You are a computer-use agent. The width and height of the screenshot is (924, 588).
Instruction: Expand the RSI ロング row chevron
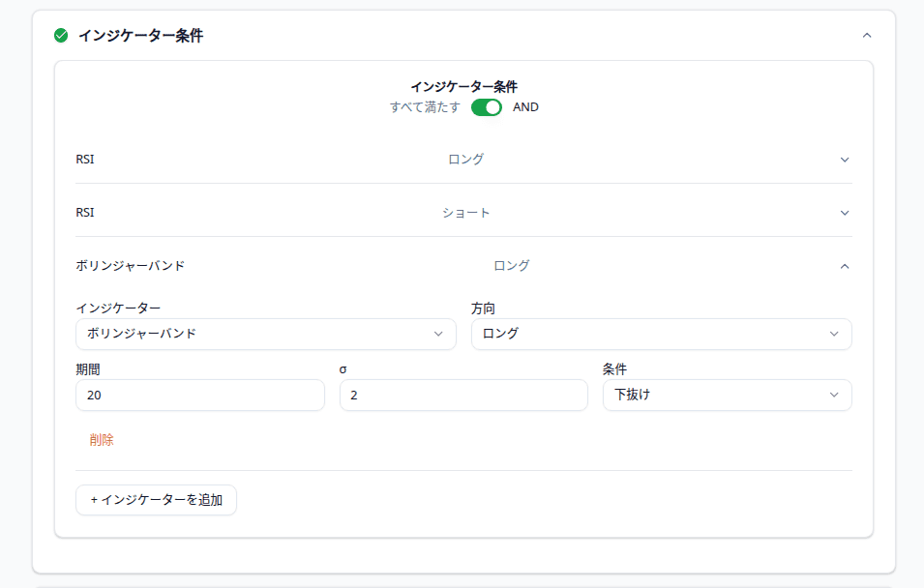[x=845, y=160]
